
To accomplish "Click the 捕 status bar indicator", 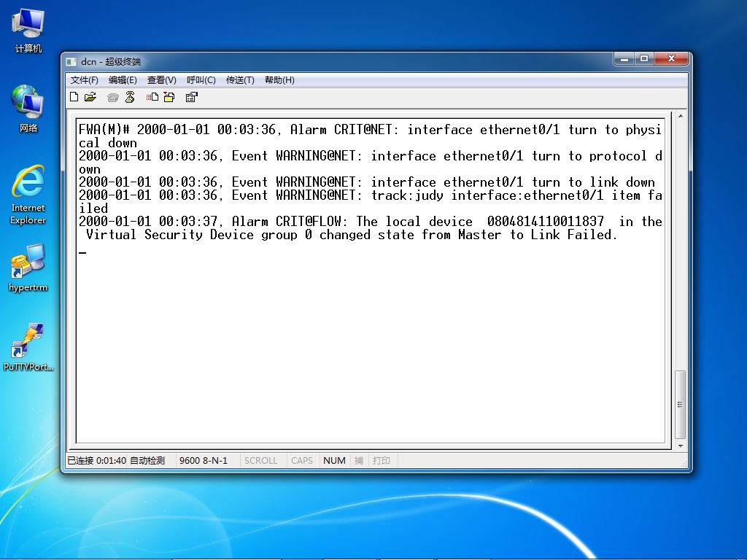I will tap(359, 461).
